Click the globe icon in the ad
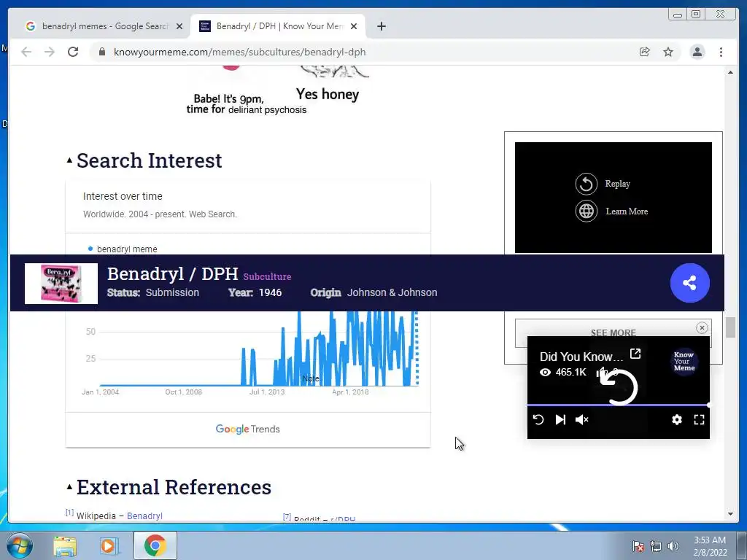Image resolution: width=747 pixels, height=560 pixels. point(586,211)
